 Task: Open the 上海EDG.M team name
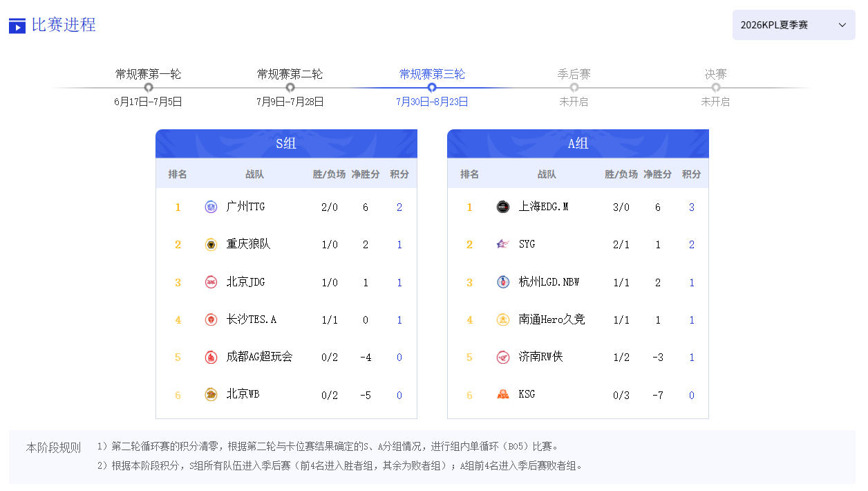click(x=544, y=207)
